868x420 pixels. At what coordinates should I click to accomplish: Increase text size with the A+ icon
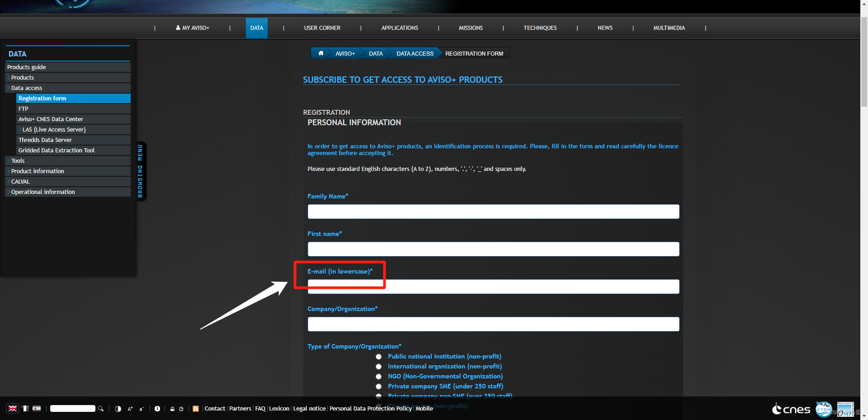pyautogui.click(x=130, y=409)
